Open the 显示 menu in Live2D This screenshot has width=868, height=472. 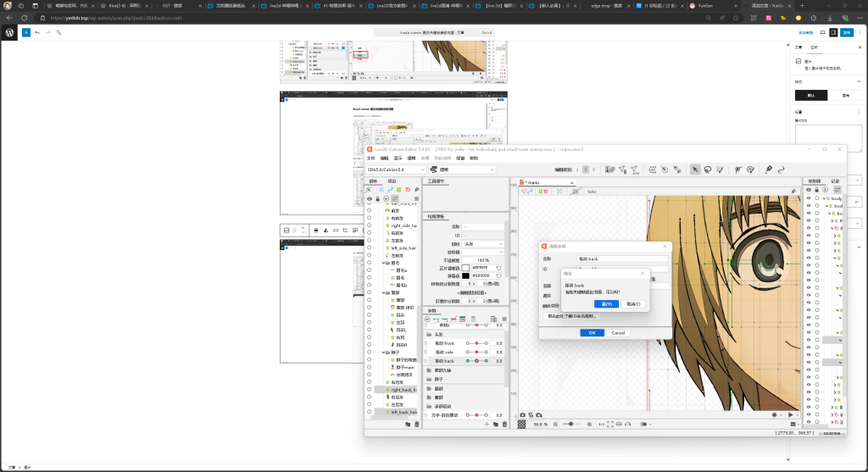pyautogui.click(x=398, y=158)
